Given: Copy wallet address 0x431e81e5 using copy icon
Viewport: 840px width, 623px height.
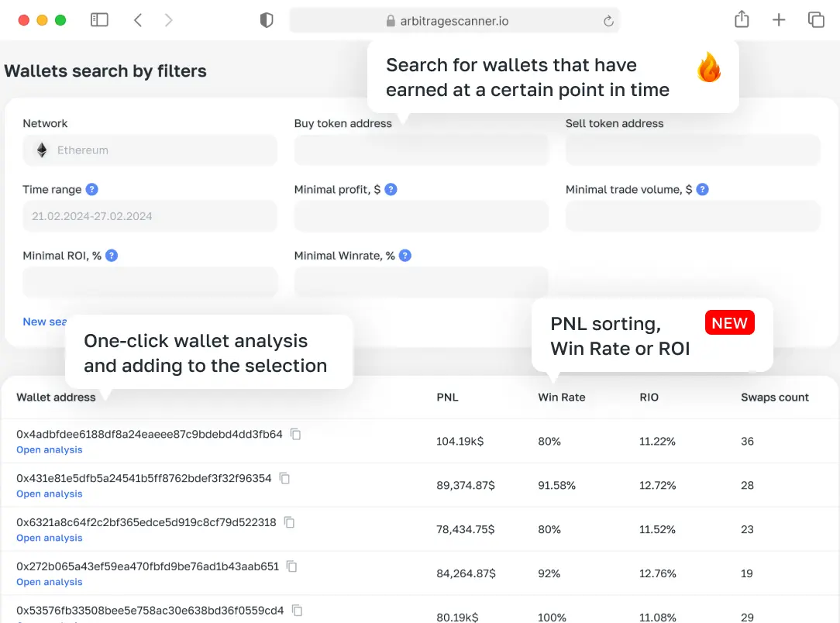Looking at the screenshot, I should [284, 479].
